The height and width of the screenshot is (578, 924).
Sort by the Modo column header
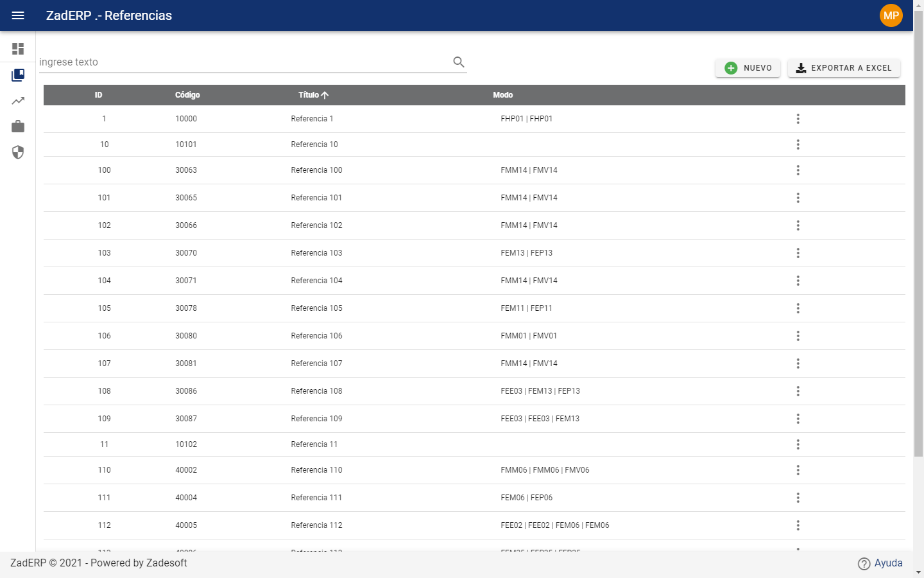[502, 95]
